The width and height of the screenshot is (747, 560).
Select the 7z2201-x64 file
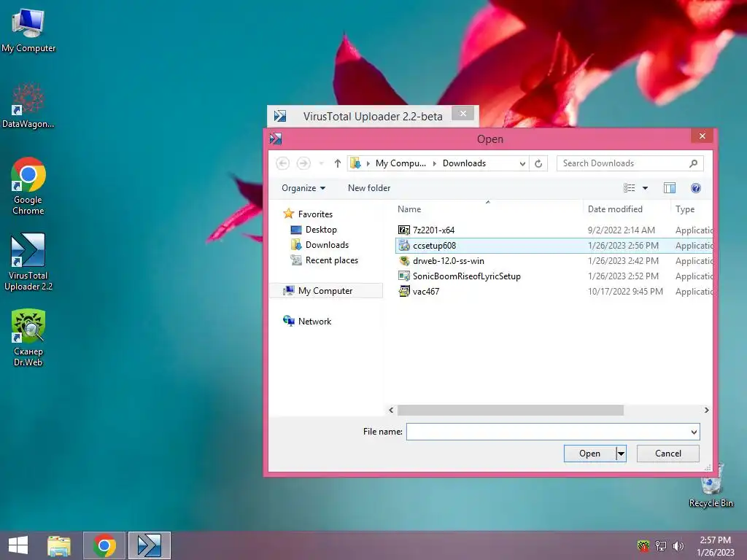(433, 230)
